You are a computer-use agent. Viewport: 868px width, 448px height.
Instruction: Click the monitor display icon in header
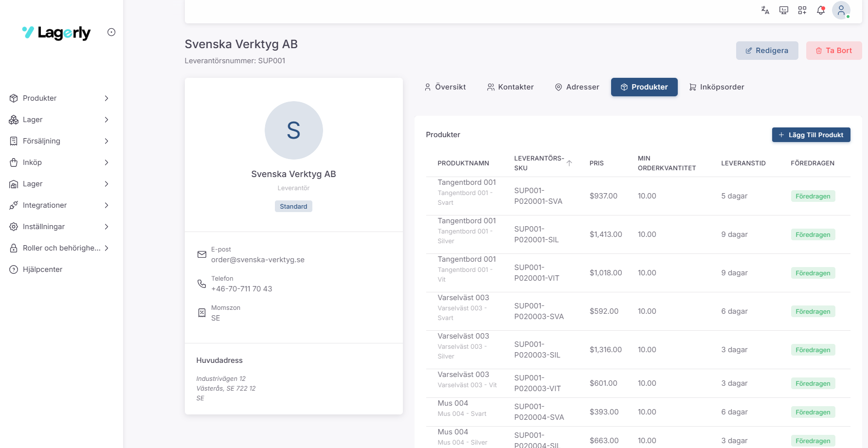[783, 10]
